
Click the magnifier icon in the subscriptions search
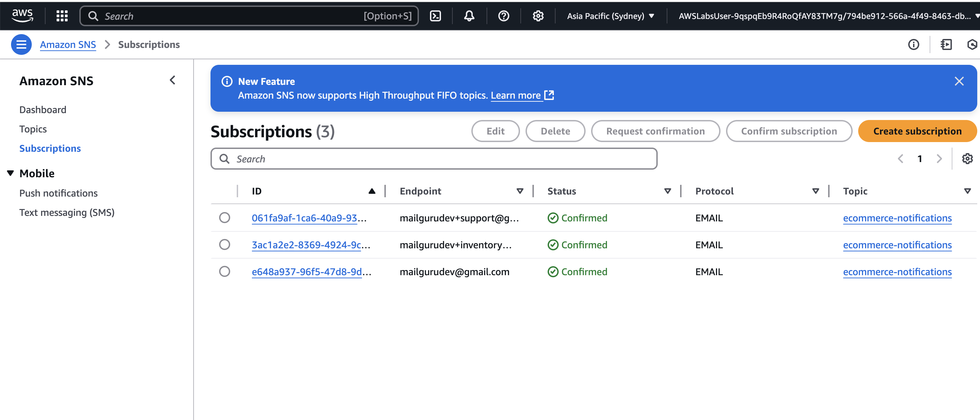tap(224, 159)
